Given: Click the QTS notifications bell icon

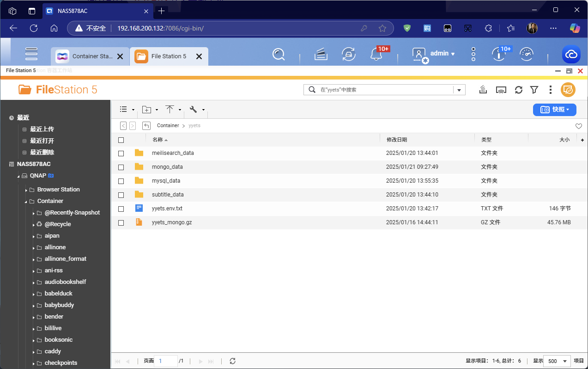Looking at the screenshot, I should pyautogui.click(x=376, y=55).
